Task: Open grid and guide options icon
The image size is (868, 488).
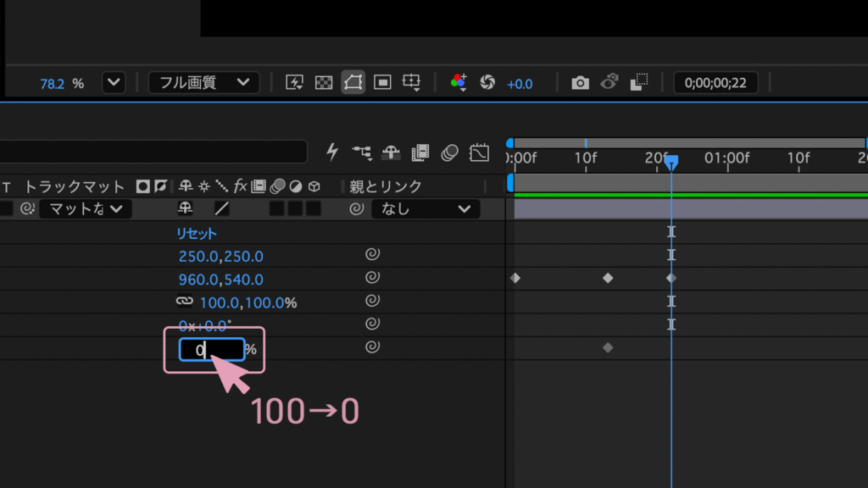Action: 412,83
